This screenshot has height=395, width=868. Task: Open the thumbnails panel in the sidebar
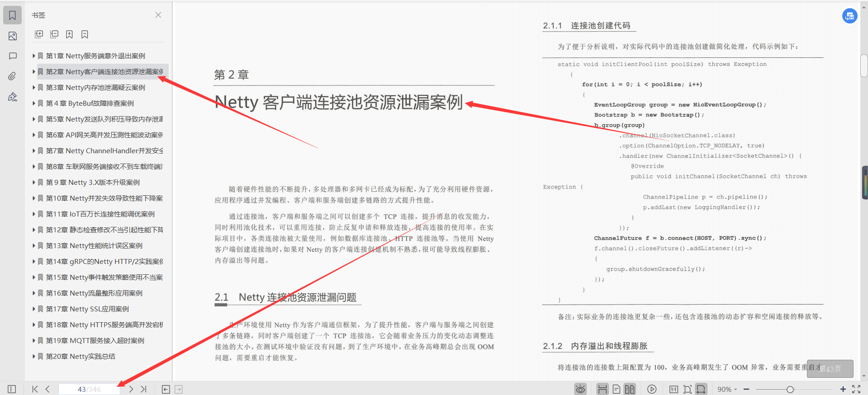pyautogui.click(x=12, y=36)
